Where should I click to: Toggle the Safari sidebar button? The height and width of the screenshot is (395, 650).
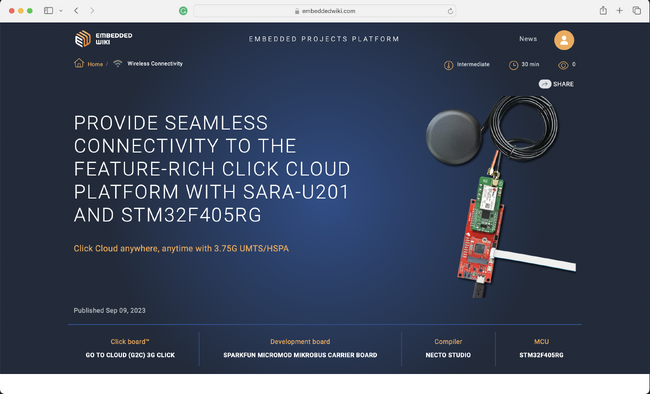(x=49, y=11)
